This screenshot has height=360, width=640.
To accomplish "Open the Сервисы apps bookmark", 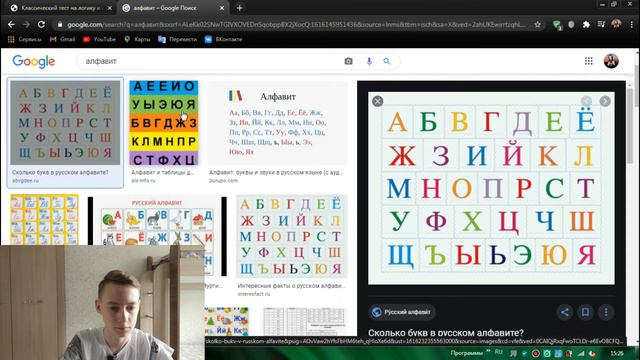I will pyautogui.click(x=25, y=39).
